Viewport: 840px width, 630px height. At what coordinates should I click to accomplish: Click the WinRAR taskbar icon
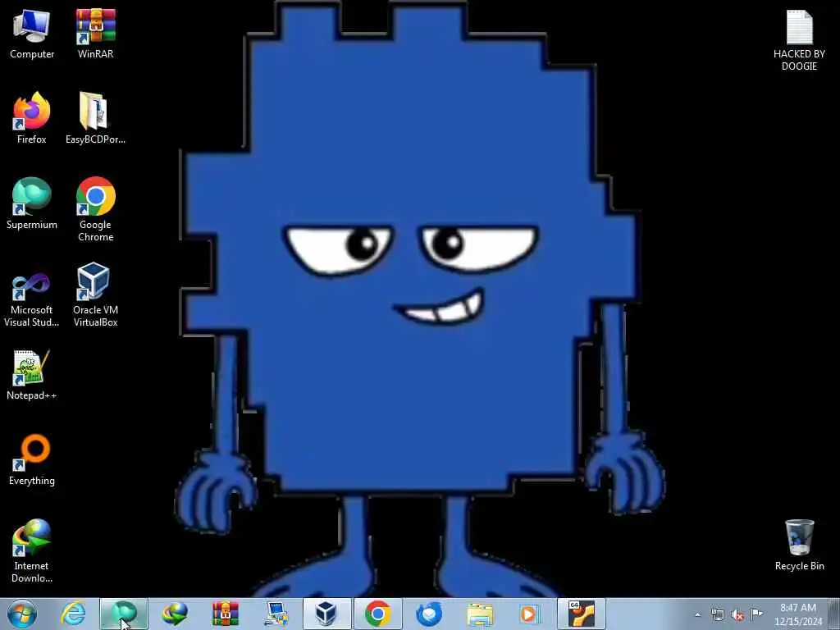226,614
